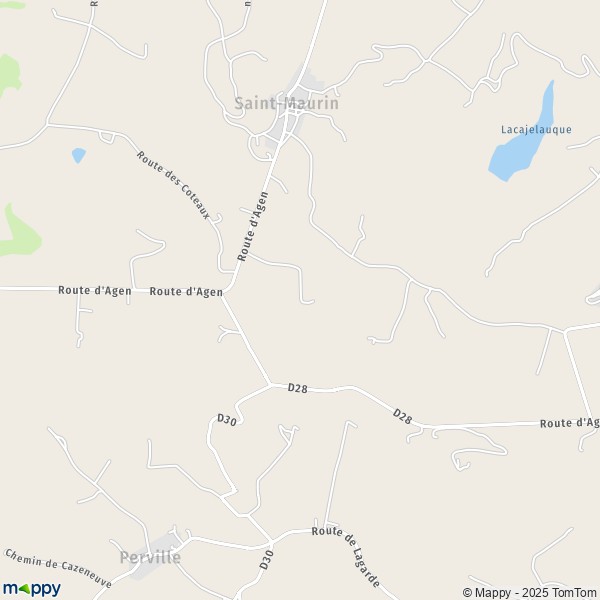Click the green forest patch at left
Viewport: 600px width, 600px height.
click(17, 233)
